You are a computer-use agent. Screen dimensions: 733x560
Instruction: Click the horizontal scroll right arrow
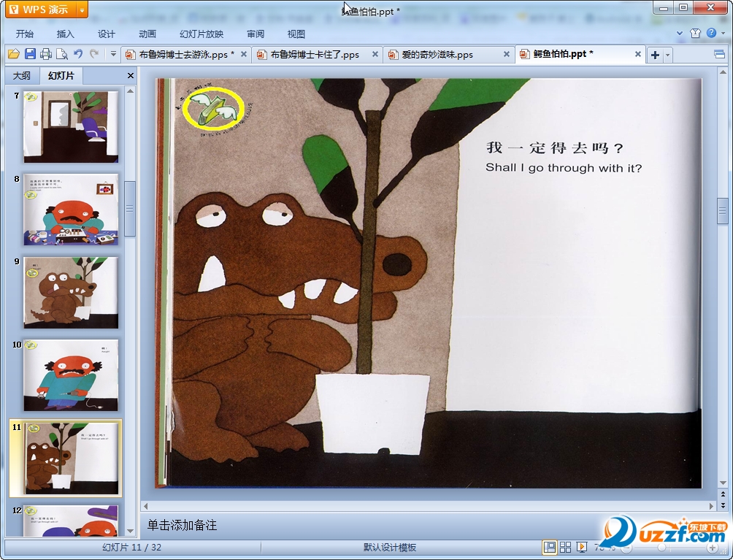tap(712, 506)
